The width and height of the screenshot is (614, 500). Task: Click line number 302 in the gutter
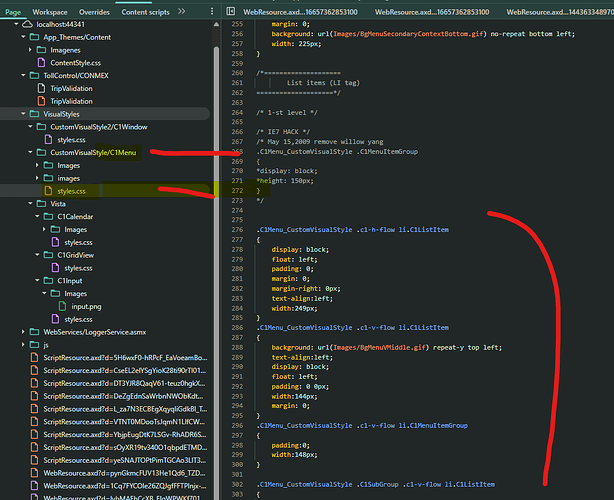tap(237, 484)
